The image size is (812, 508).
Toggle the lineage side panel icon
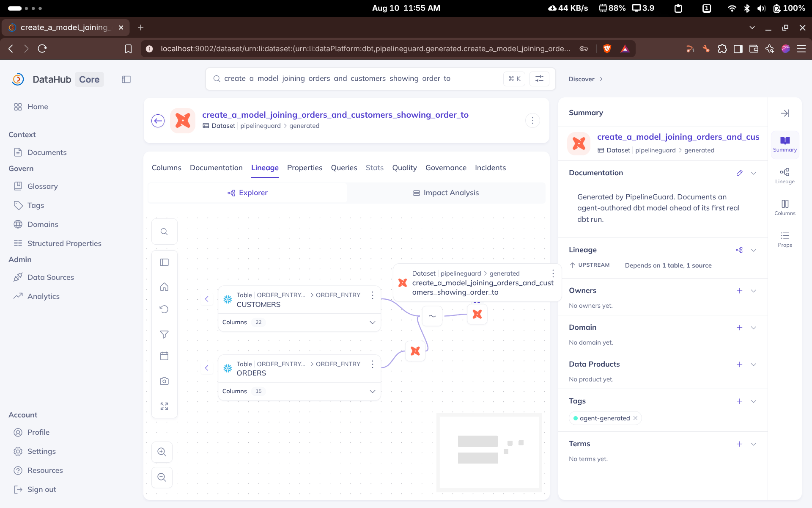164,262
